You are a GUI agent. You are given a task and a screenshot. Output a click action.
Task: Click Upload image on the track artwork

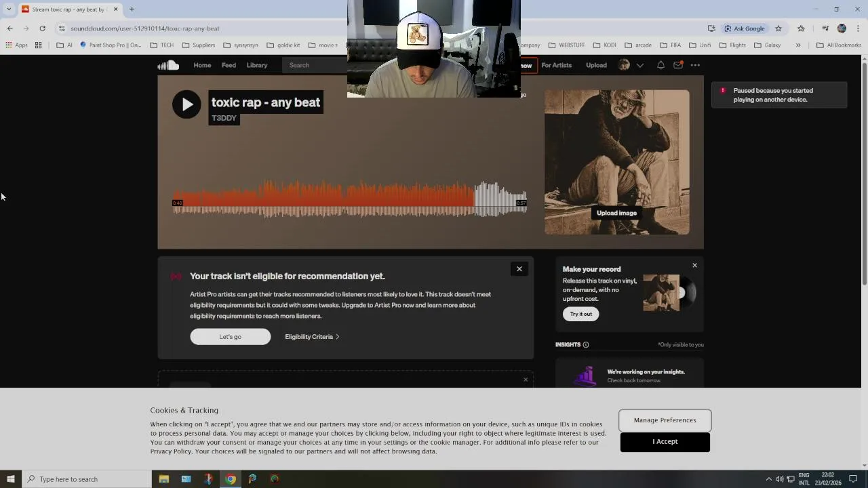coord(616,213)
